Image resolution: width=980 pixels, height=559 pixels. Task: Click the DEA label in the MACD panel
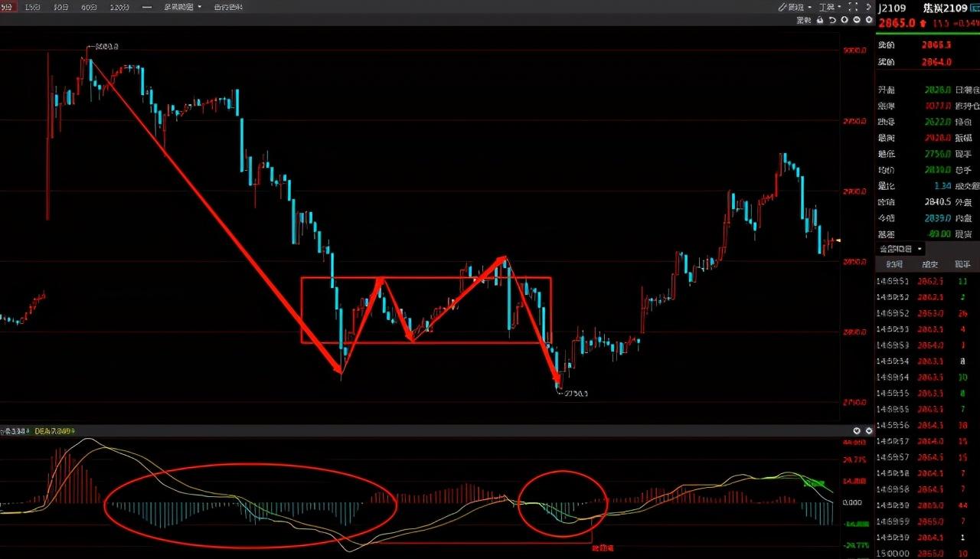pos(55,431)
